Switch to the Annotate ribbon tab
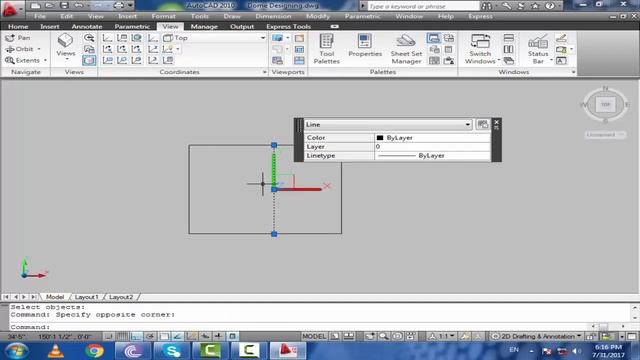This screenshot has height=360, width=640. point(87,27)
